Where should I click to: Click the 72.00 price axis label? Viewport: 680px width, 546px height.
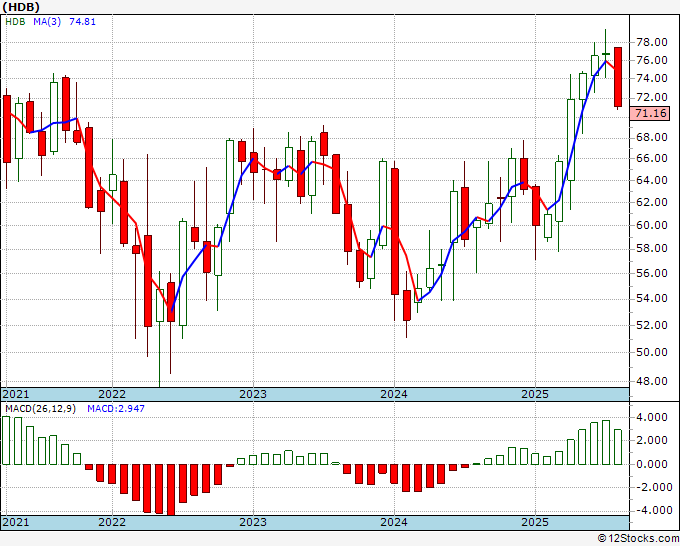[651, 97]
